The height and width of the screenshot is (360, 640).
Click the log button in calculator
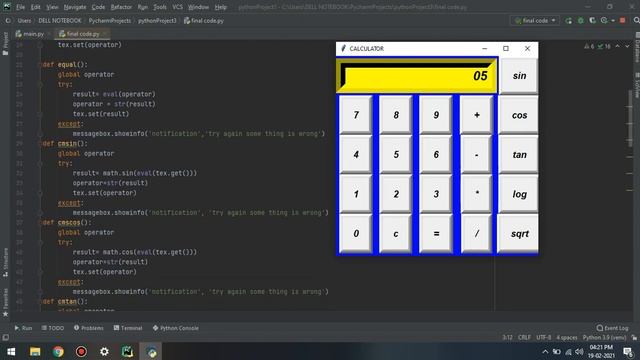(x=519, y=194)
